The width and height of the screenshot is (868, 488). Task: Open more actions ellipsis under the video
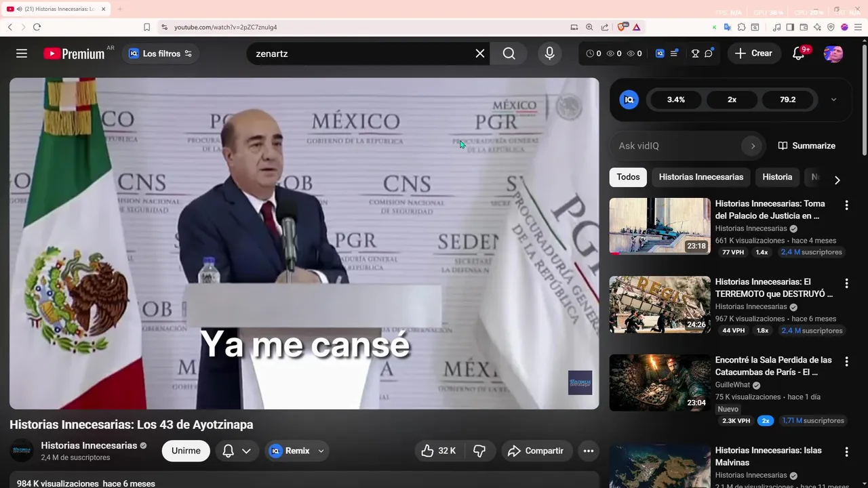[x=589, y=451]
